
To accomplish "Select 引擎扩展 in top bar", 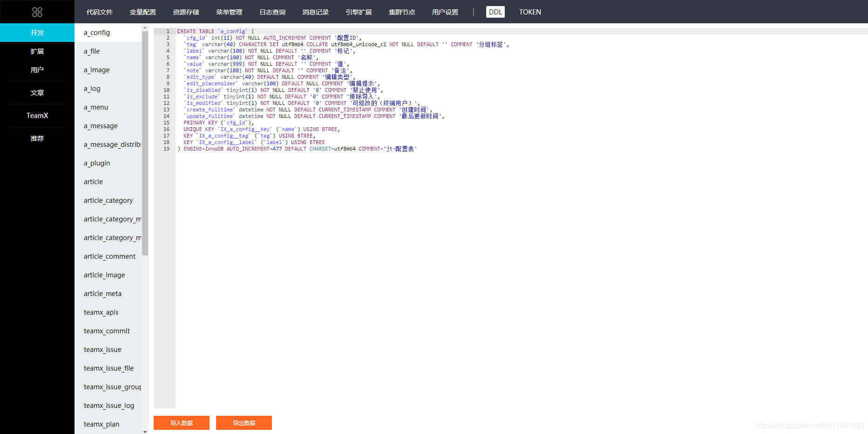I will pyautogui.click(x=359, y=12).
